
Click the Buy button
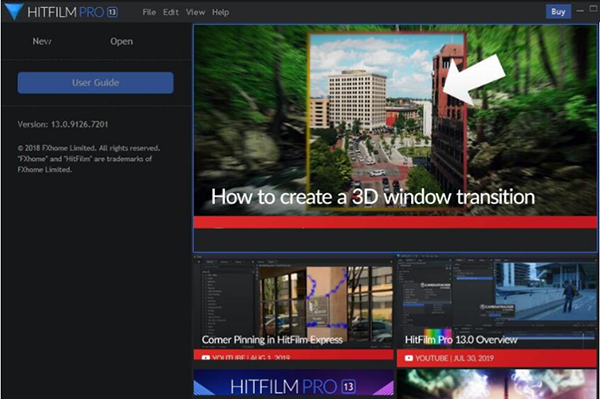click(558, 11)
